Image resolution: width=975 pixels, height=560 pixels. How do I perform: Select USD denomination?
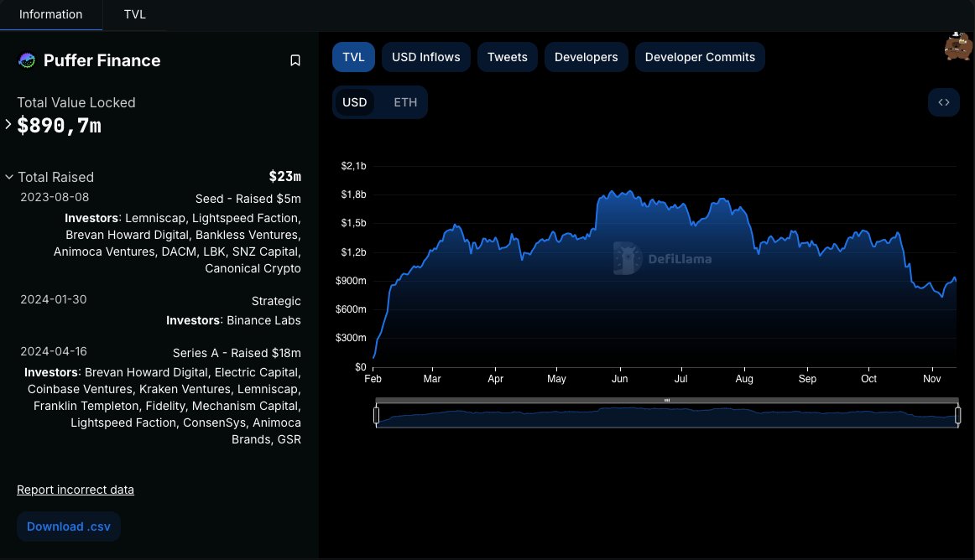(x=354, y=102)
